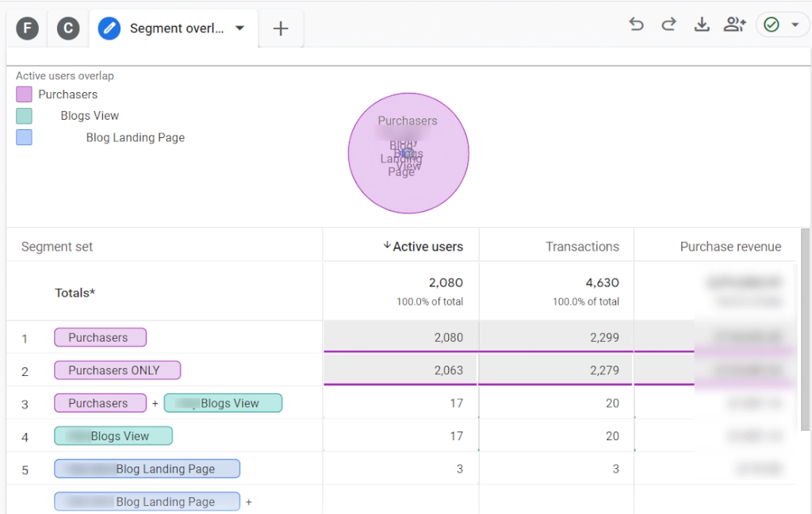The width and height of the screenshot is (812, 514).
Task: Click the Active users sort arrow
Action: [x=387, y=245]
